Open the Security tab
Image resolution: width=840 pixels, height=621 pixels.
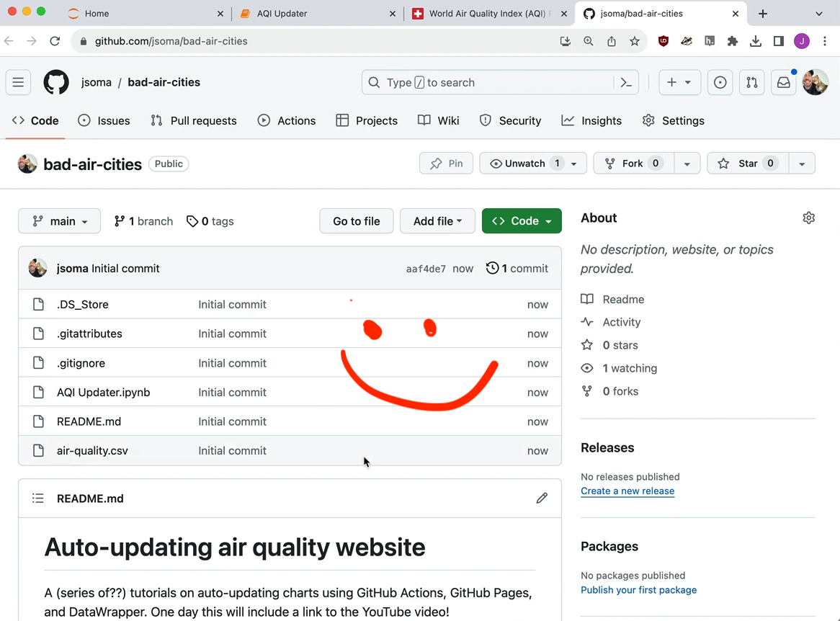click(510, 120)
